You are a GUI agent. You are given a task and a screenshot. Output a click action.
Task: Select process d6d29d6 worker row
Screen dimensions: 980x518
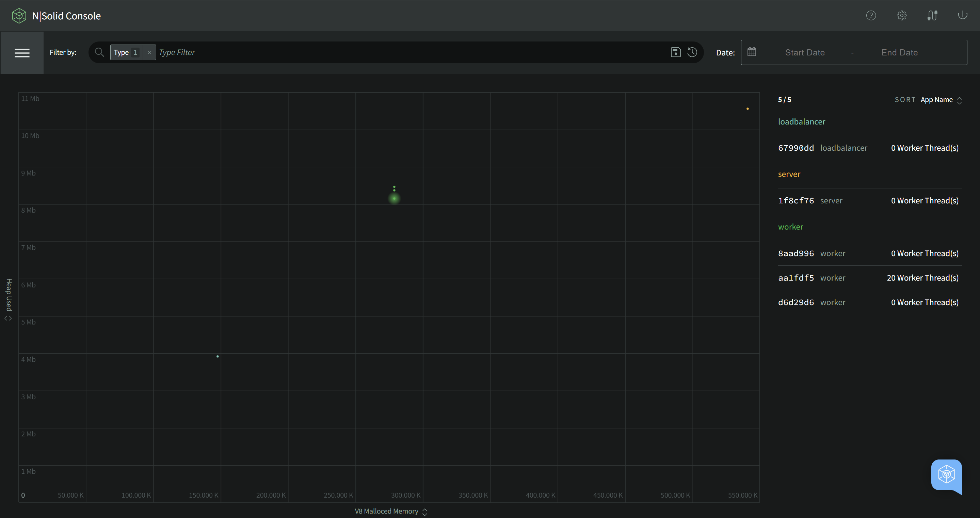869,302
